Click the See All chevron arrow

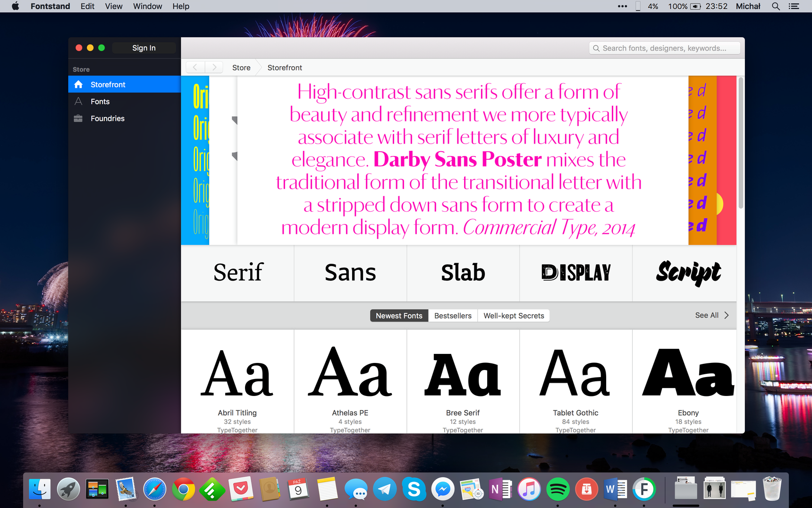(727, 315)
